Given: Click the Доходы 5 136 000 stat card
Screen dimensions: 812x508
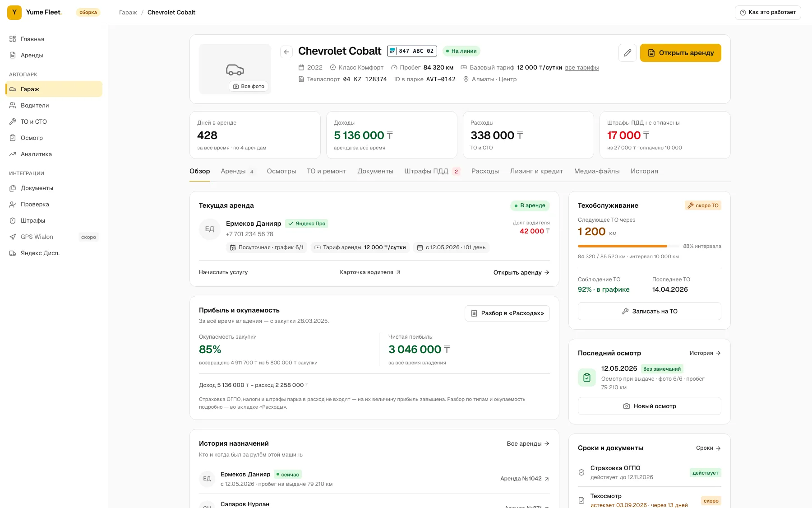Looking at the screenshot, I should coord(392,135).
